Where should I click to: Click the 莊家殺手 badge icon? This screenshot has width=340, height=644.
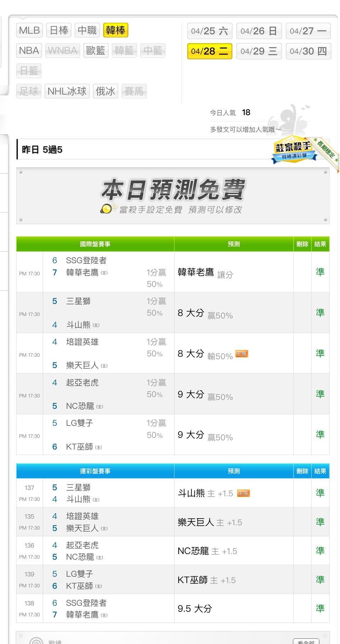pos(294,151)
